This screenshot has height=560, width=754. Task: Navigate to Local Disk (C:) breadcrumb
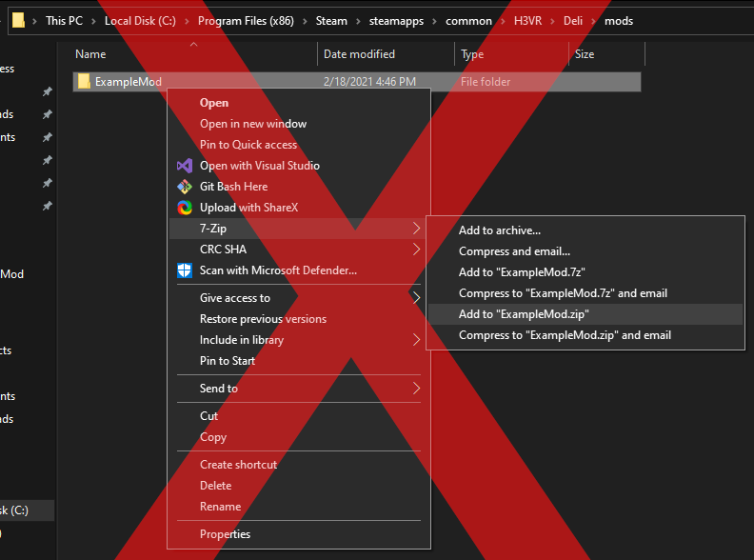click(x=140, y=21)
